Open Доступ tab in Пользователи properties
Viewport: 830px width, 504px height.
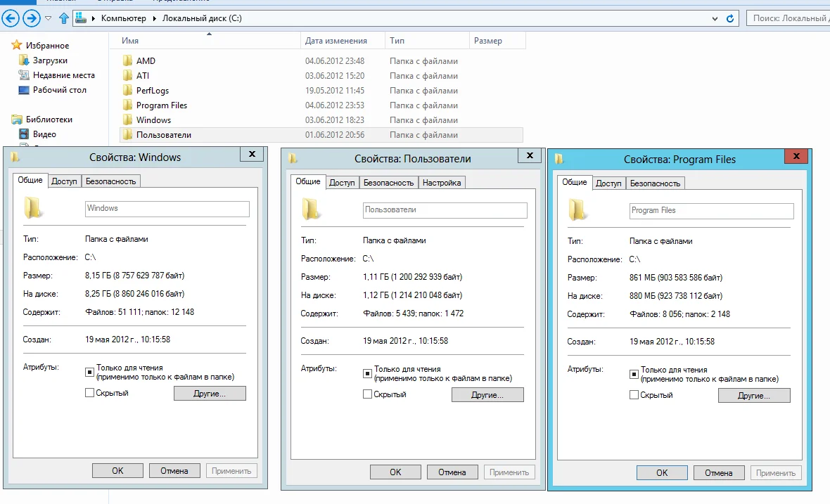[342, 183]
